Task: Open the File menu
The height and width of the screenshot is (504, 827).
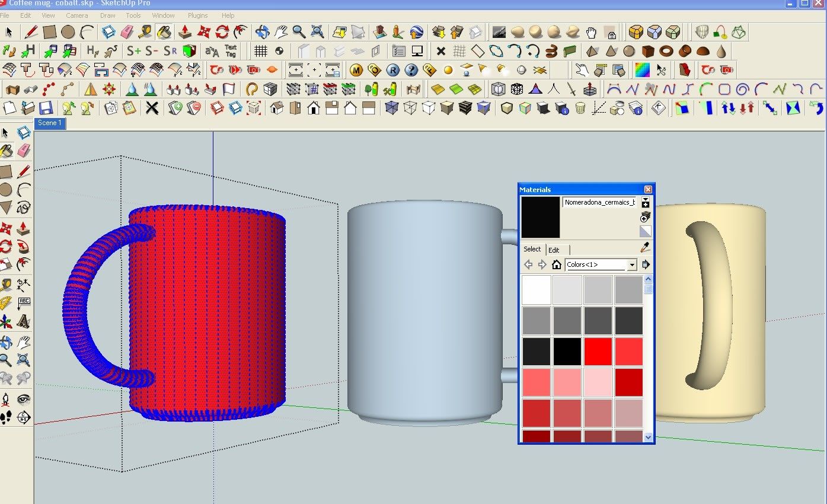Action: pos(5,15)
